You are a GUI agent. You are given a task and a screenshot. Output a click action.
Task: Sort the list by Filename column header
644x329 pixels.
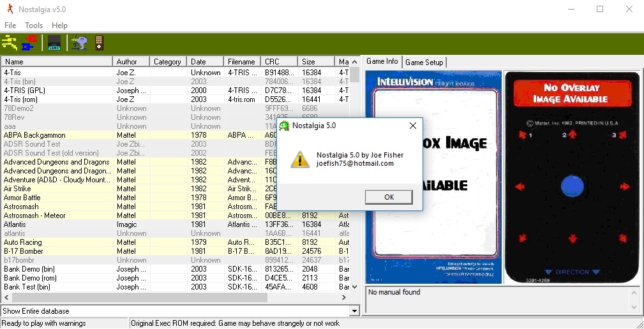(242, 62)
